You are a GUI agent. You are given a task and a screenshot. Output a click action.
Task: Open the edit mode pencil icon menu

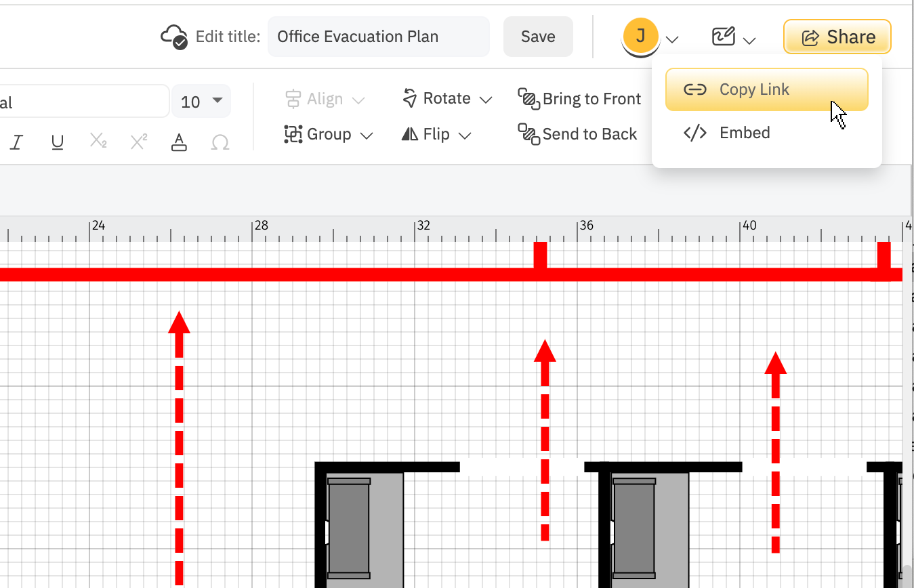[x=724, y=37]
